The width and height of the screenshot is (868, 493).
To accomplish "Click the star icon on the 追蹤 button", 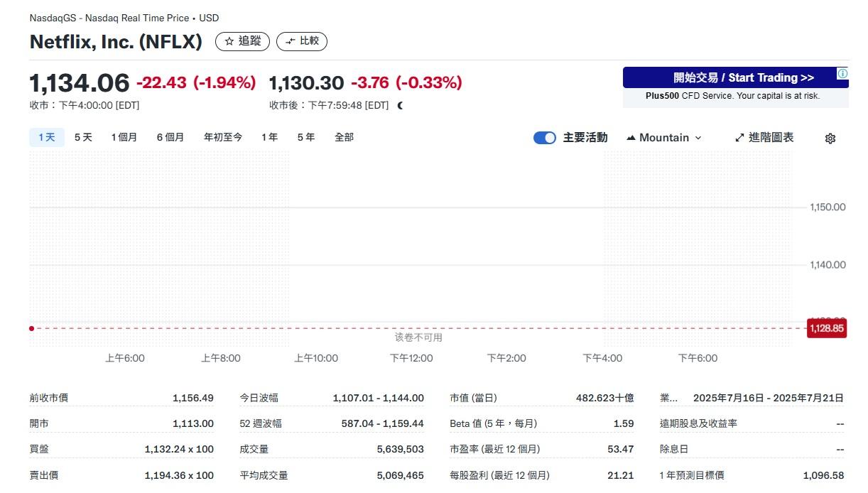I will pyautogui.click(x=227, y=41).
